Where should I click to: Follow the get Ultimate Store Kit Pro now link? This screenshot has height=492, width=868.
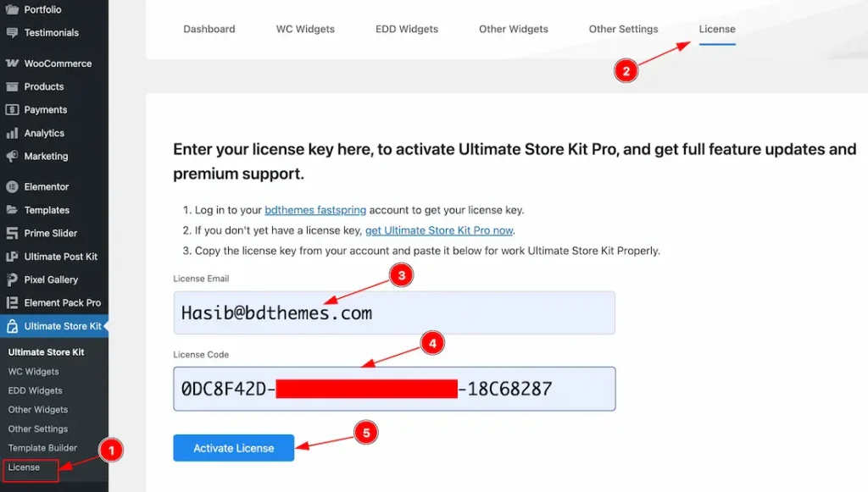439,230
